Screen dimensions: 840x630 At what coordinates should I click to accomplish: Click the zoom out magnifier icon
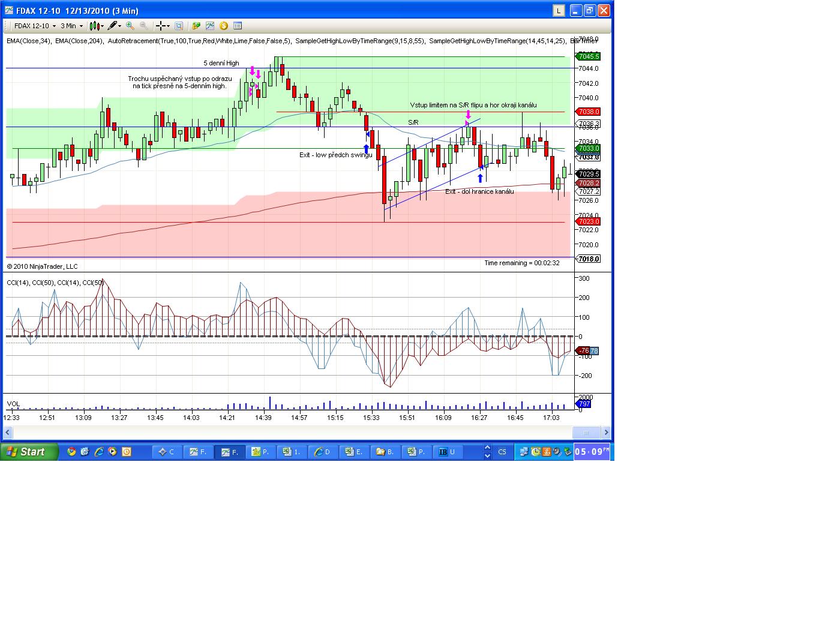[x=144, y=26]
